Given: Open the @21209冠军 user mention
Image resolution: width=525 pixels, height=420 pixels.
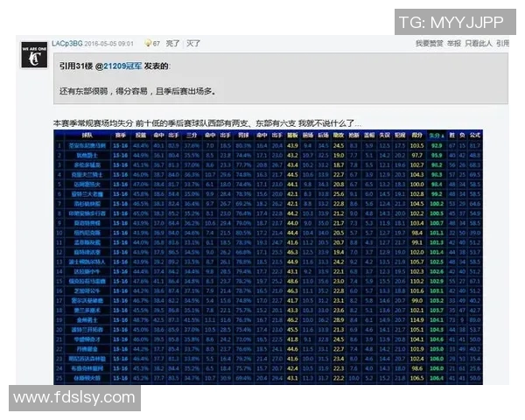Looking at the screenshot, I should click(x=119, y=66).
